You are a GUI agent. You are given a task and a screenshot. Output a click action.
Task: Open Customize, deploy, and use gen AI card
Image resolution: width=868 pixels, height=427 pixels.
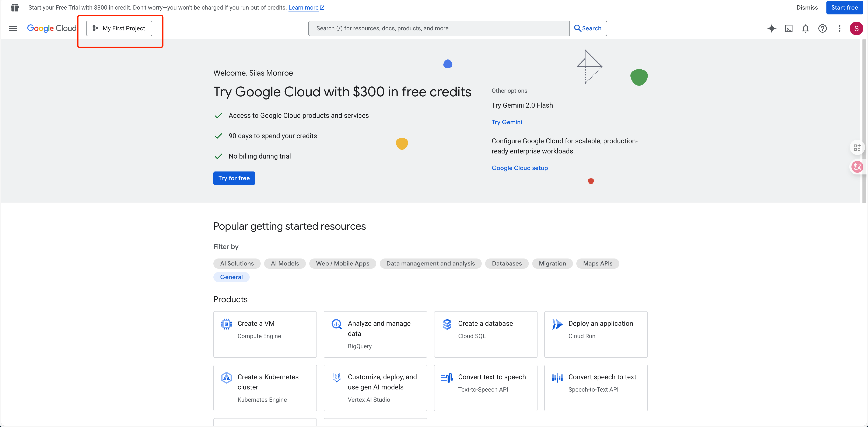click(375, 388)
